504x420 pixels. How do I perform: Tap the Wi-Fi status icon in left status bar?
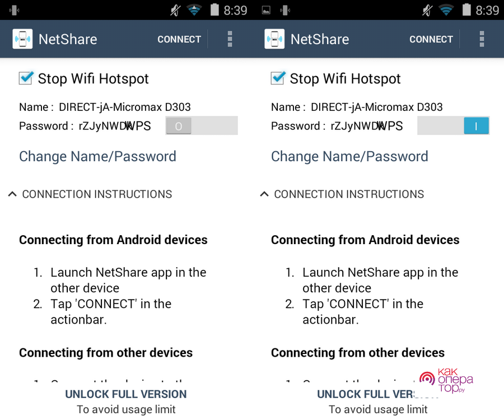pyautogui.click(x=194, y=10)
